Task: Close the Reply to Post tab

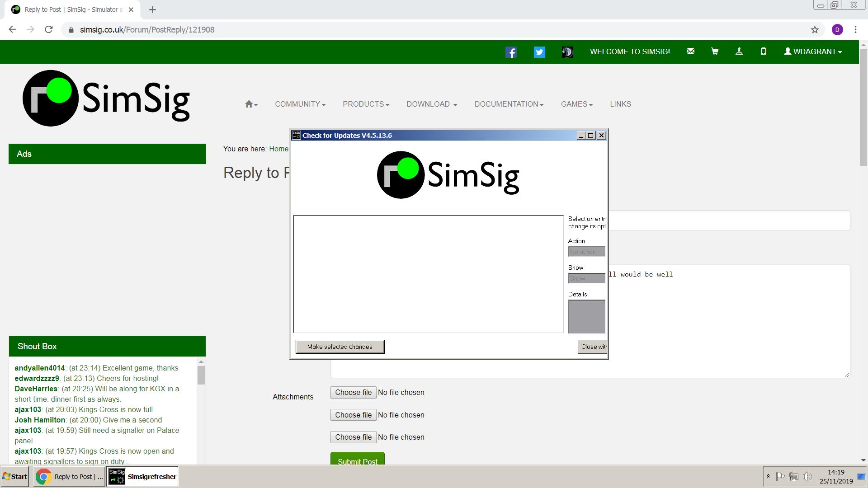Action: pyautogui.click(x=131, y=9)
